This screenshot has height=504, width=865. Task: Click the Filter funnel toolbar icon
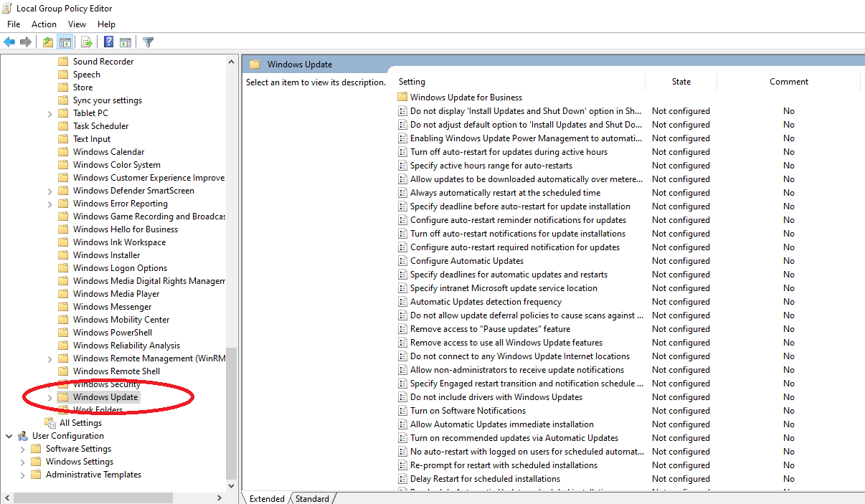[x=148, y=42]
